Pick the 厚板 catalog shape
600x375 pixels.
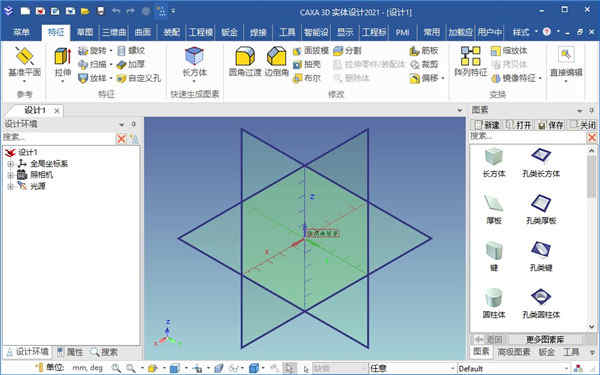click(x=494, y=209)
